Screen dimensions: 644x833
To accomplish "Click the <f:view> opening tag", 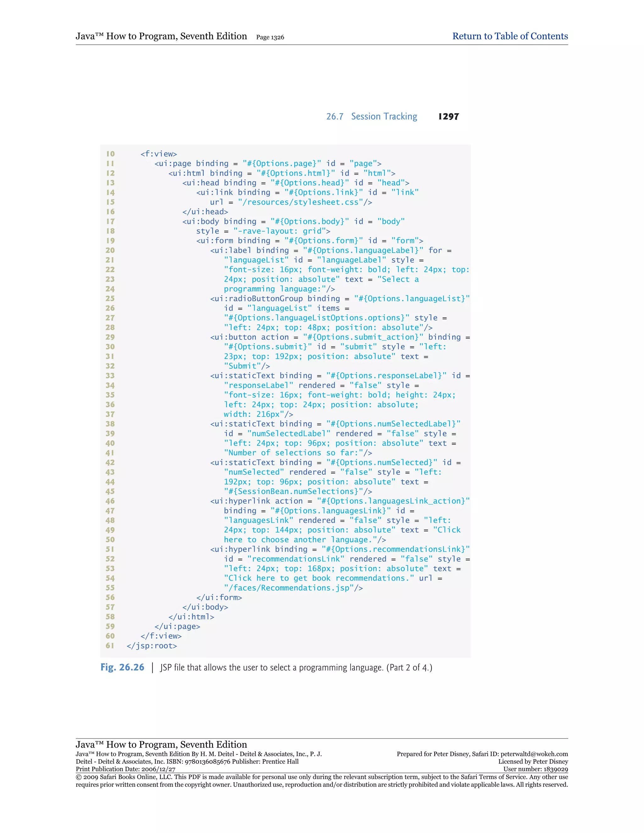I will coord(158,154).
